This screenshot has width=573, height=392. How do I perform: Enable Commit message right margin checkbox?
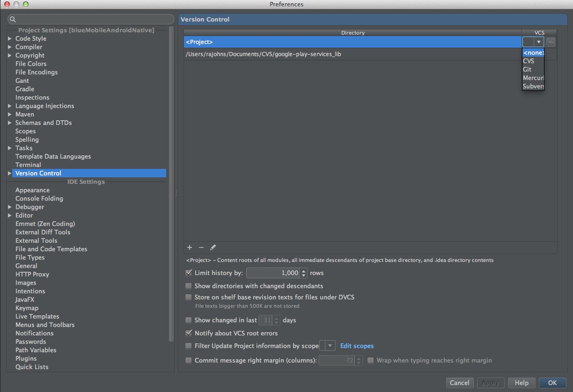pyautogui.click(x=189, y=361)
